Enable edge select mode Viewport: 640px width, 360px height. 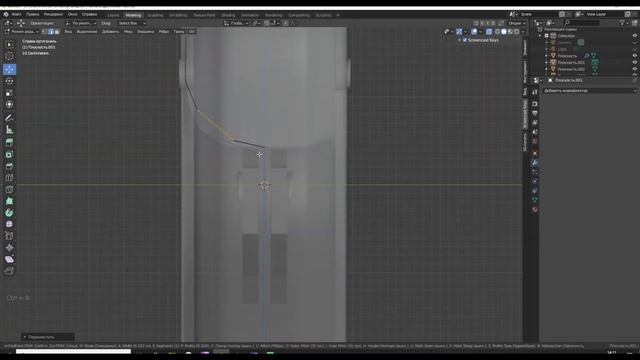click(51, 31)
